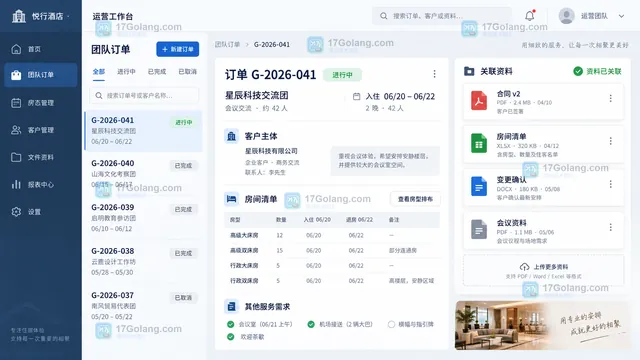
Task: Click the 运营团队 user avatar
Action: [567, 16]
